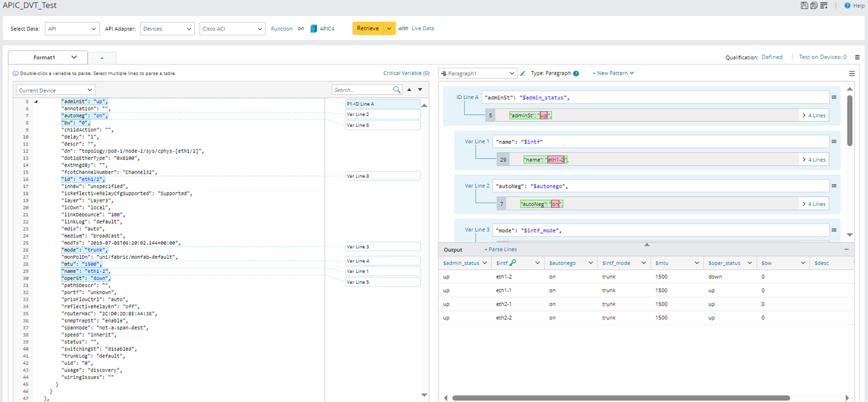Open the Help icon link
The width and height of the screenshot is (868, 402).
tap(847, 5)
